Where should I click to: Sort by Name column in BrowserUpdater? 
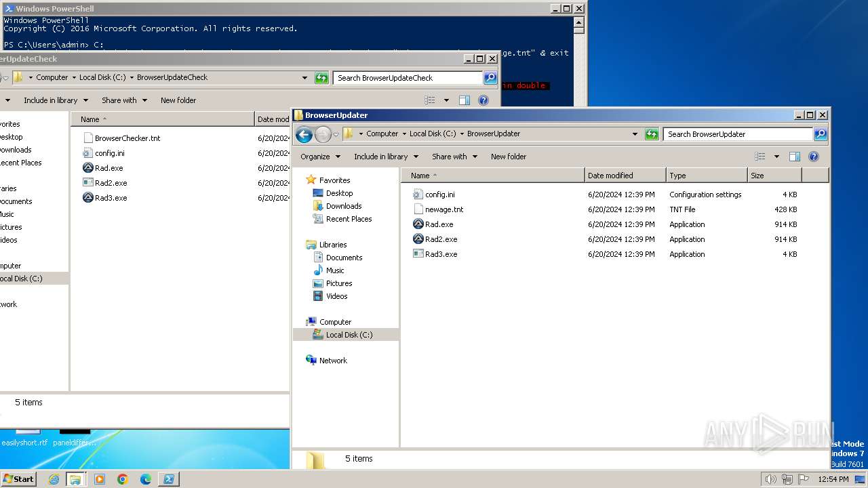pyautogui.click(x=493, y=176)
